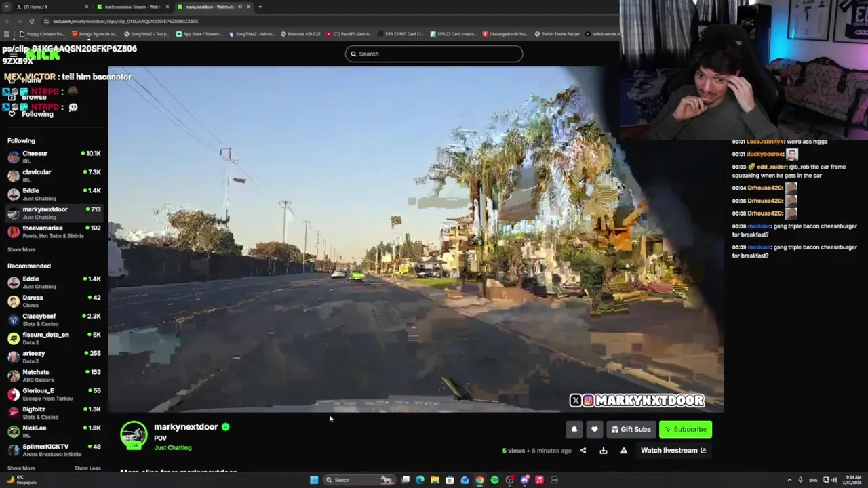The height and width of the screenshot is (488, 868).
Task: Download the clip via the download icon
Action: 604,450
